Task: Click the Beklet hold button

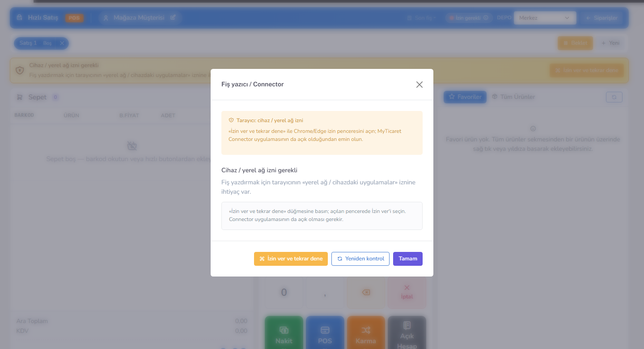Action: (575, 43)
